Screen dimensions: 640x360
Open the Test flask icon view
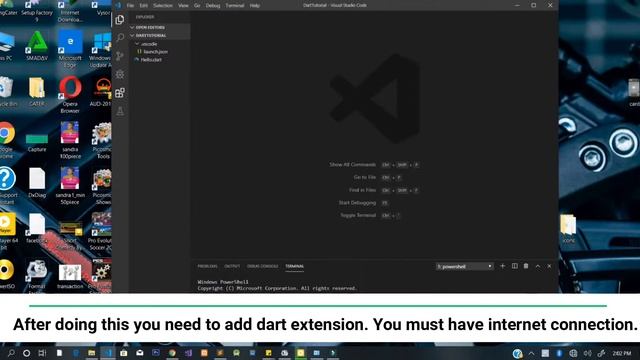pos(120,111)
